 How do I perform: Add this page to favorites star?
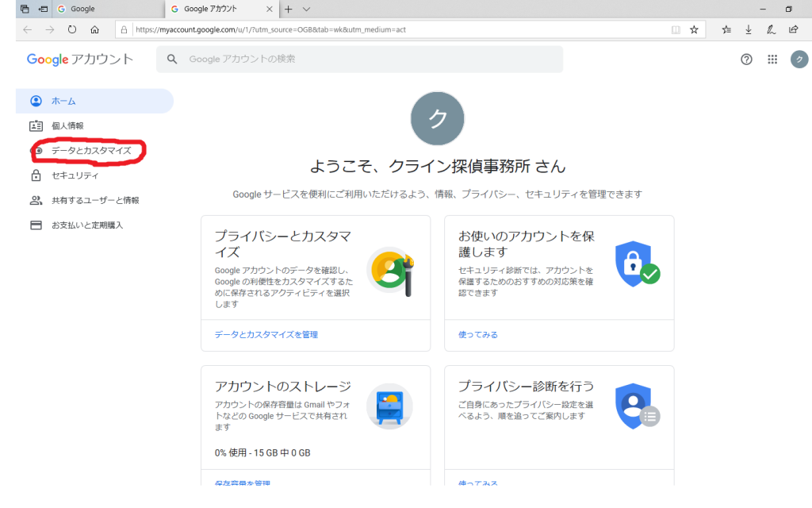point(694,29)
